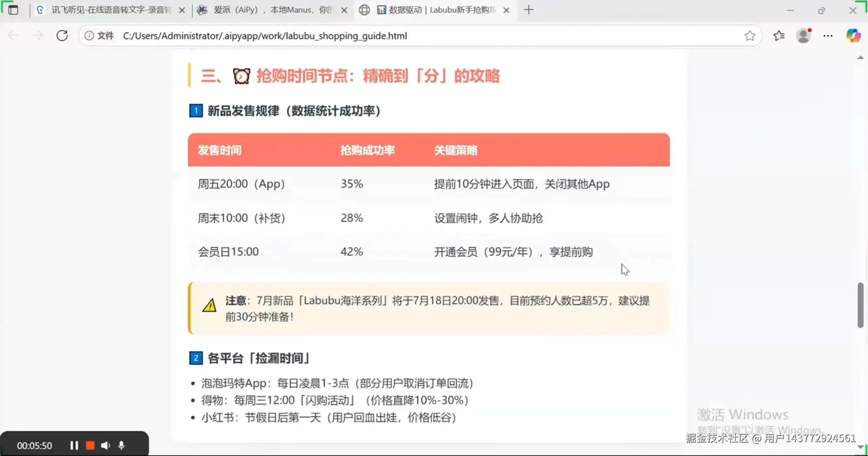Open the tab actions menu icon

13,10
